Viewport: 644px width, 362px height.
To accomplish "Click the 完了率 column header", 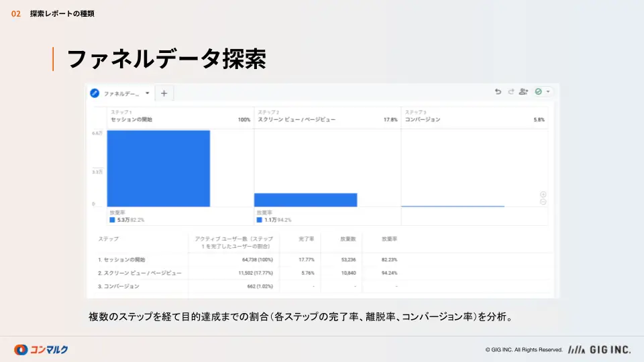I will point(307,239).
